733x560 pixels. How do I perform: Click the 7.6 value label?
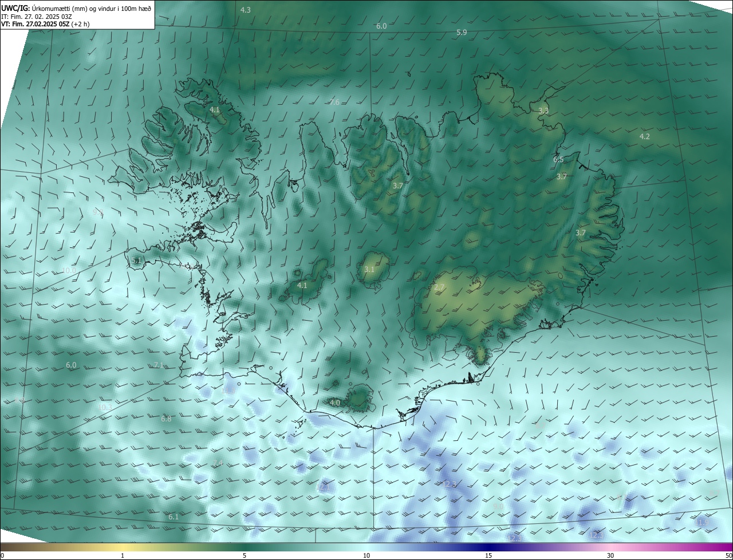pos(334,102)
